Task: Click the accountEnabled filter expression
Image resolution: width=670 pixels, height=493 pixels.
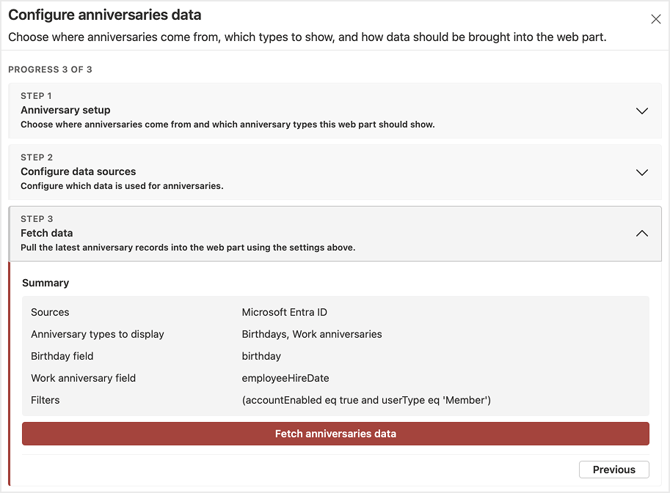Action: 366,400
